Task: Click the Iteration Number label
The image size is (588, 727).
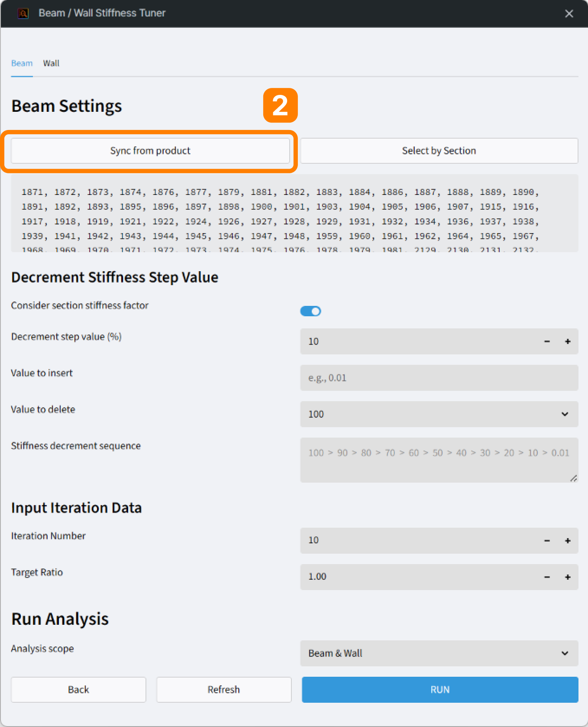Action: [48, 536]
